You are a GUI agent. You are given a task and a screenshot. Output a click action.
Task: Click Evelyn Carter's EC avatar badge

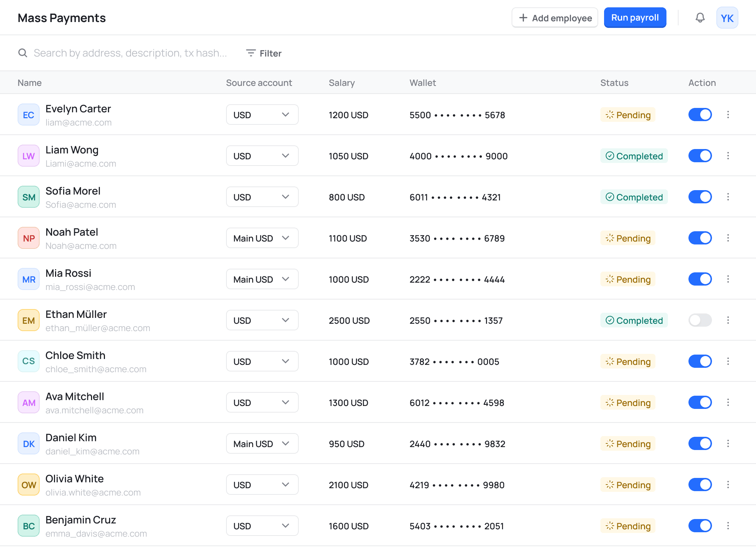point(28,115)
